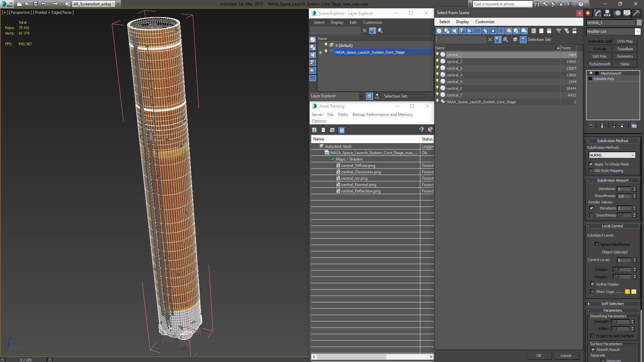Switch Asset Tracking to table view

point(342,130)
